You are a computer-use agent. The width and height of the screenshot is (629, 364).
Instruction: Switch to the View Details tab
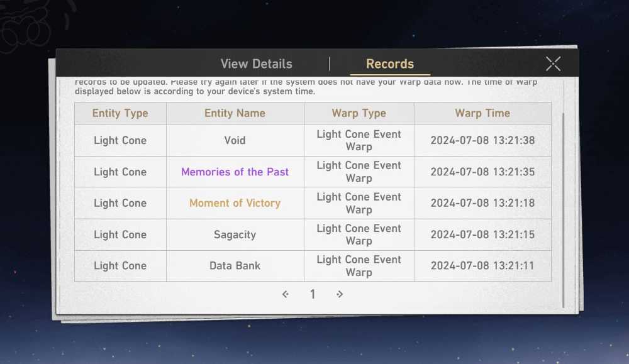click(x=257, y=63)
